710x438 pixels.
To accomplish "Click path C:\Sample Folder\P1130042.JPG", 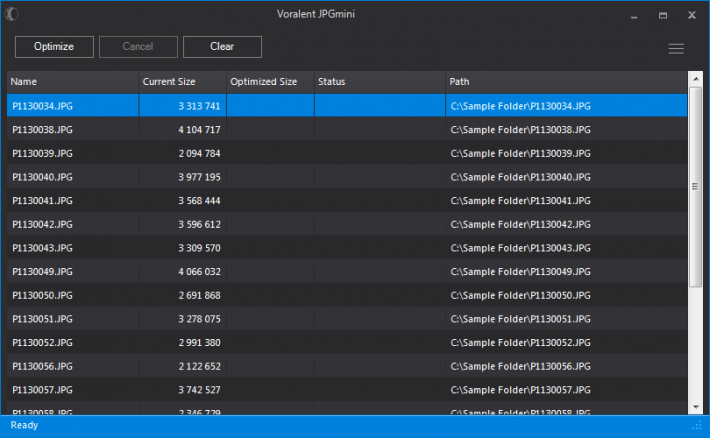I will pyautogui.click(x=520, y=224).
